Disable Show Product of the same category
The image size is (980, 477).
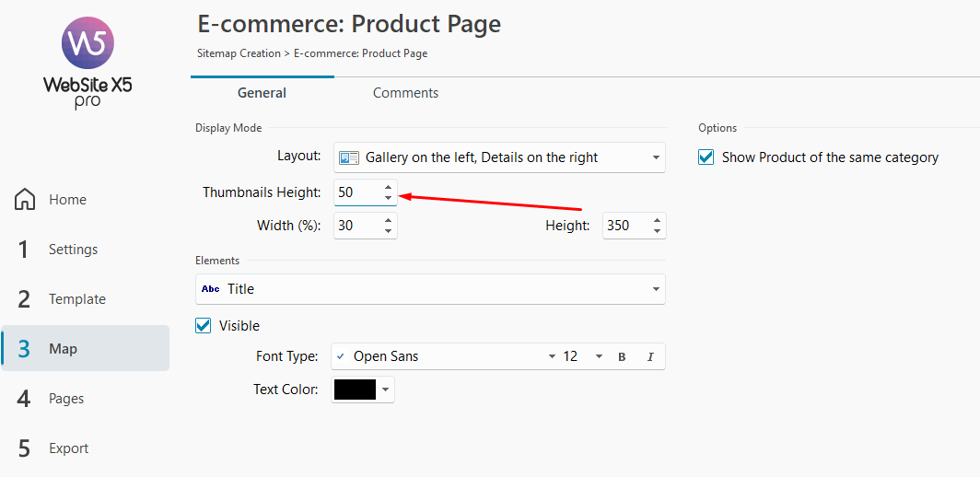[706, 157]
